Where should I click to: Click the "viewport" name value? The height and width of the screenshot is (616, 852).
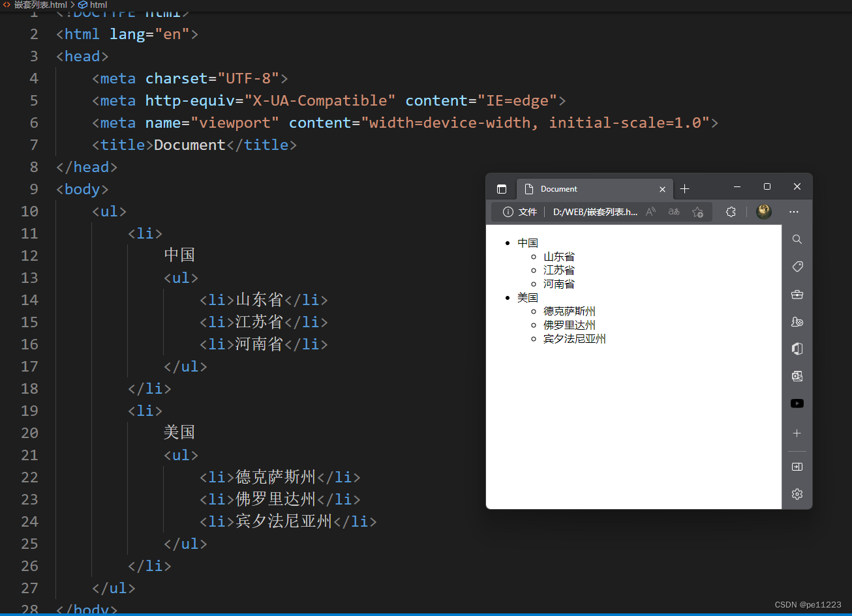[235, 123]
